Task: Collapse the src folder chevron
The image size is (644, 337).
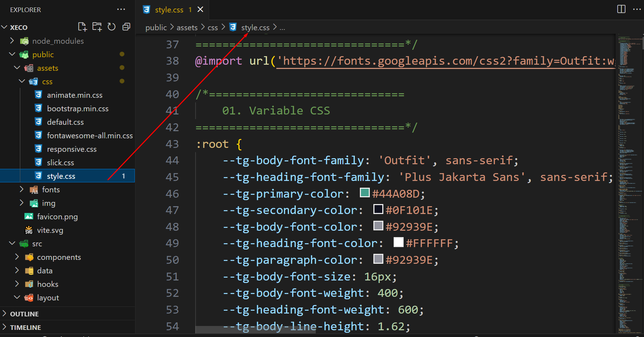Action: coord(12,243)
